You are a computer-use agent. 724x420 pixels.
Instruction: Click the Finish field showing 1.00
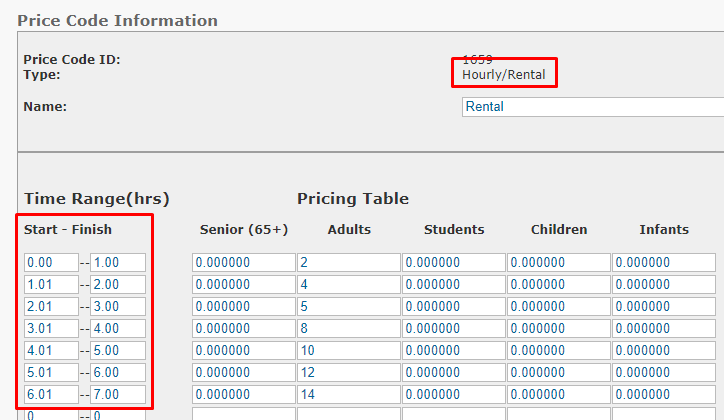[118, 263]
